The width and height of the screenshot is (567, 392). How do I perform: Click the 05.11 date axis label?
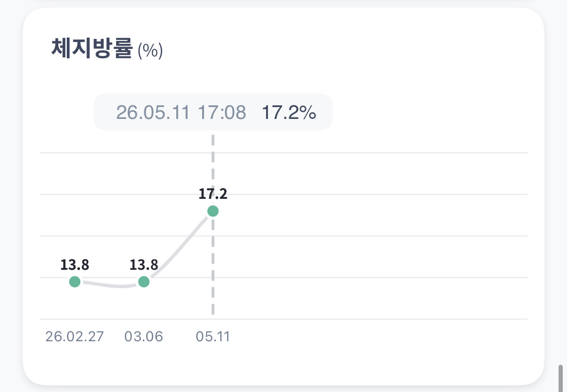click(x=213, y=337)
